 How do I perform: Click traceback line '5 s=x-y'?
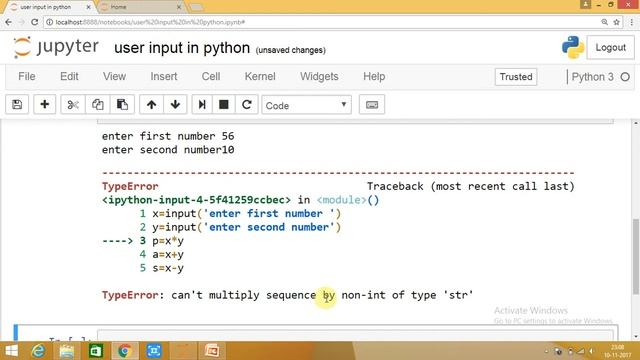(162, 268)
